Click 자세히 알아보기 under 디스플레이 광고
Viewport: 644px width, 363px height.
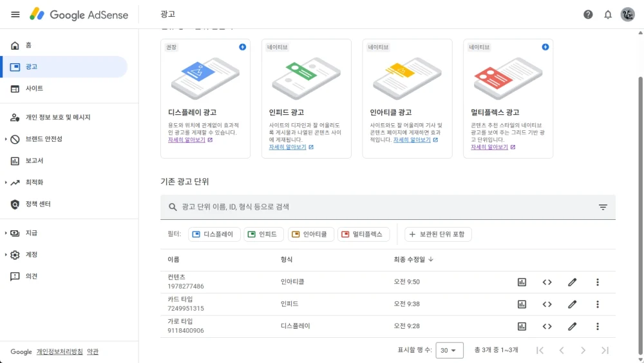[187, 140]
